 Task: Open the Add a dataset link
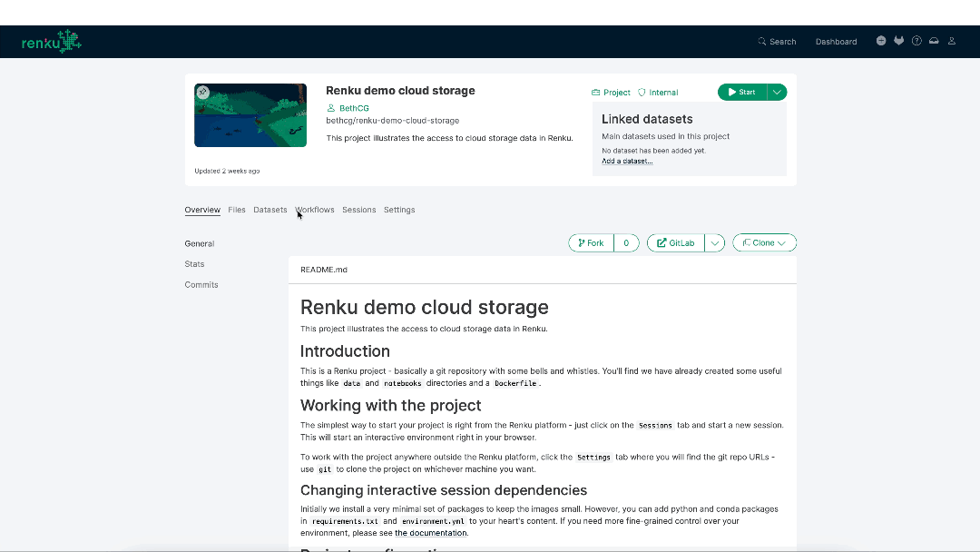point(627,161)
